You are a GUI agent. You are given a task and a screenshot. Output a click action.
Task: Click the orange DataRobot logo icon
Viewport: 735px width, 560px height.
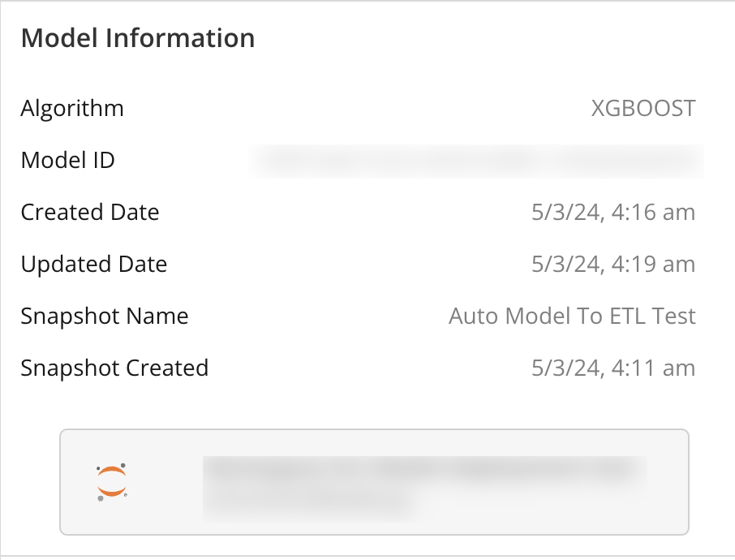point(112,480)
